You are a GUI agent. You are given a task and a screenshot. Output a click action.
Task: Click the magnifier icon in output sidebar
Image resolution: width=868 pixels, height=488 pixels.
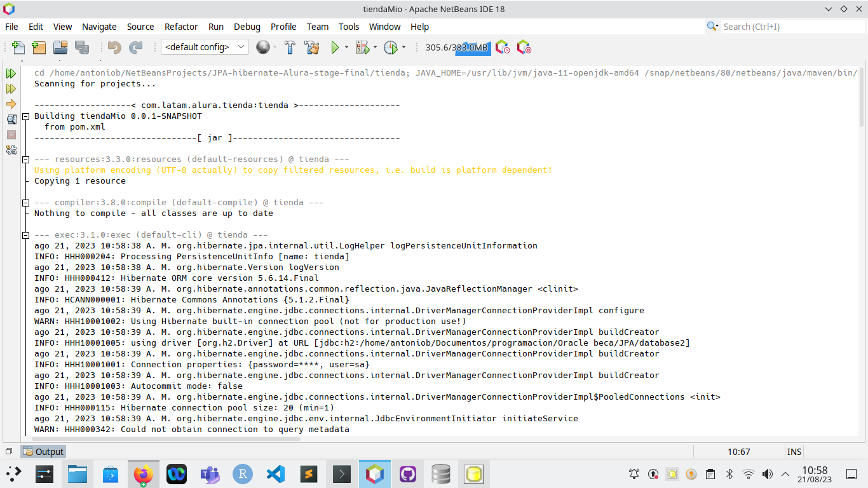tap(11, 119)
